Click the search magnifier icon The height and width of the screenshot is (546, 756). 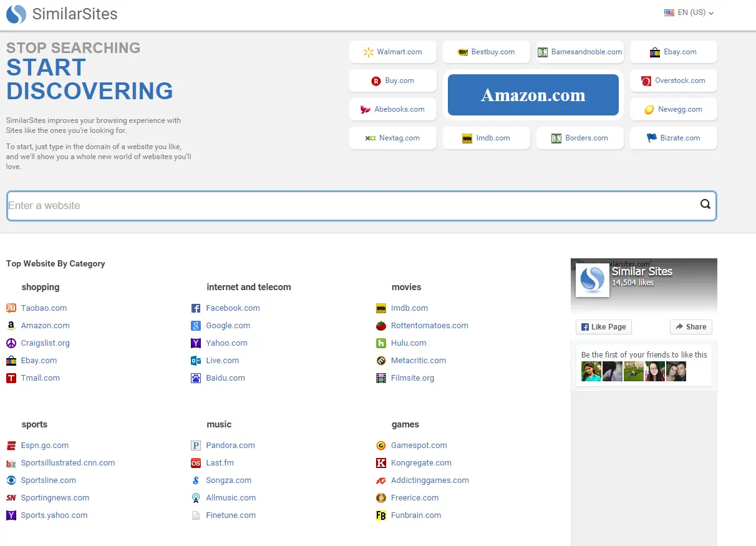coord(705,204)
